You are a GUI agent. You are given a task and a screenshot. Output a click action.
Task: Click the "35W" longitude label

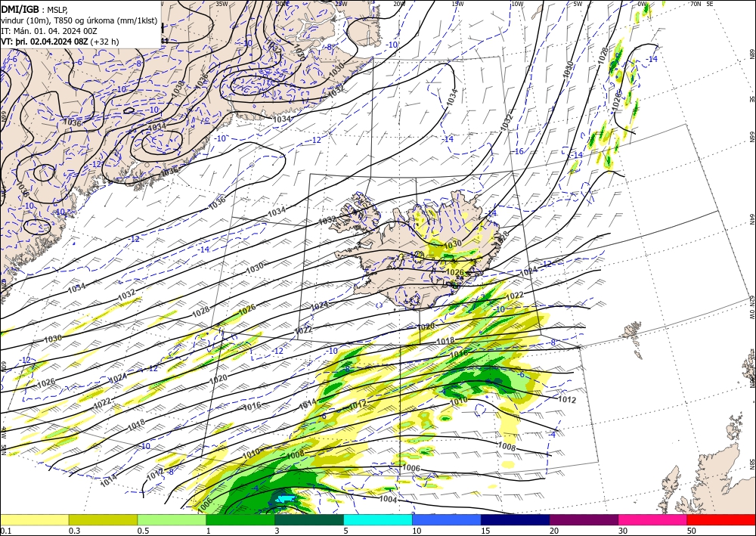tap(222, 3)
